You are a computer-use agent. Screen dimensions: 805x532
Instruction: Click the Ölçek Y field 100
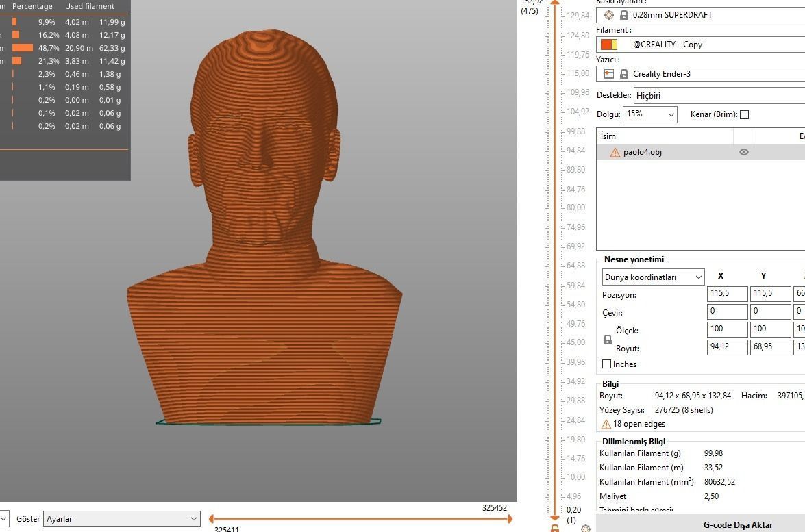(x=771, y=329)
